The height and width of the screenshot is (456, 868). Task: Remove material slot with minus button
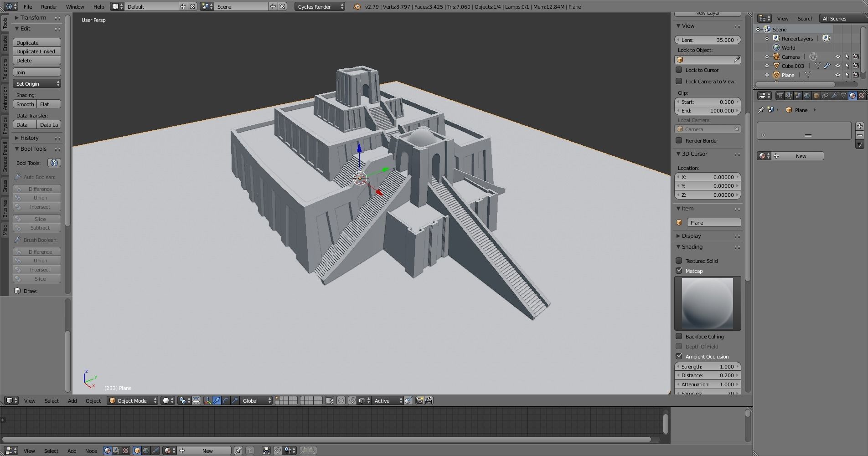(859, 135)
